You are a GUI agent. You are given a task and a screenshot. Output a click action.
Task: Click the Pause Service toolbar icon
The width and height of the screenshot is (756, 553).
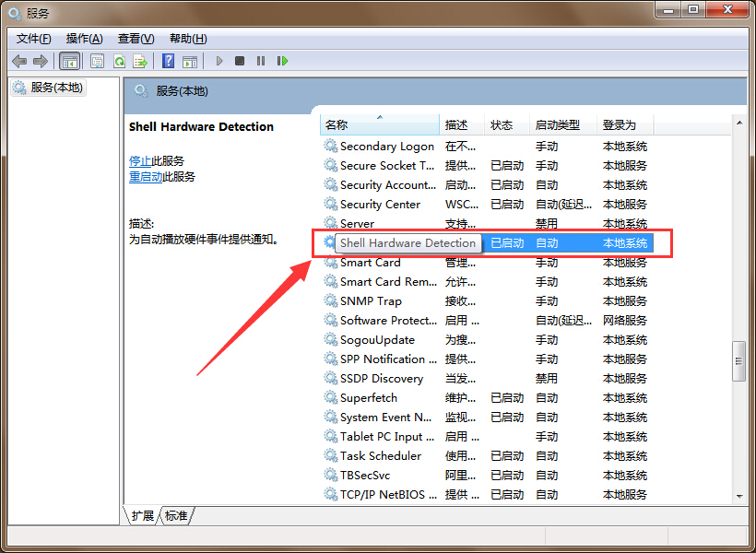pos(261,61)
